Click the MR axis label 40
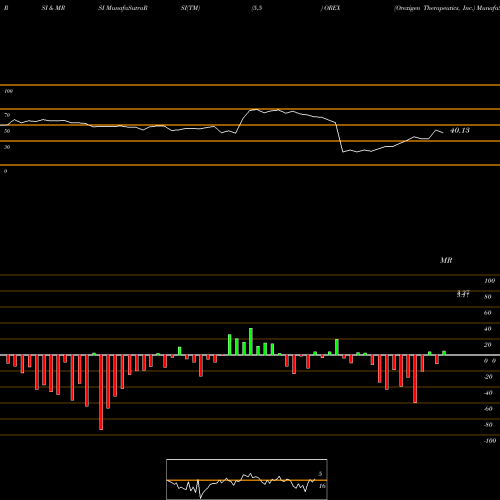This screenshot has width=500, height=500. 487,329
